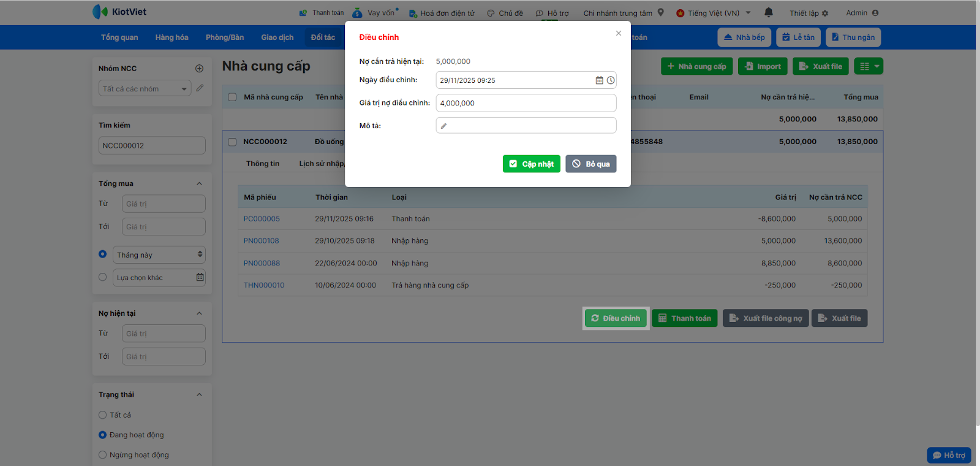
Task: Open voucher PC000005
Action: pyautogui.click(x=262, y=219)
